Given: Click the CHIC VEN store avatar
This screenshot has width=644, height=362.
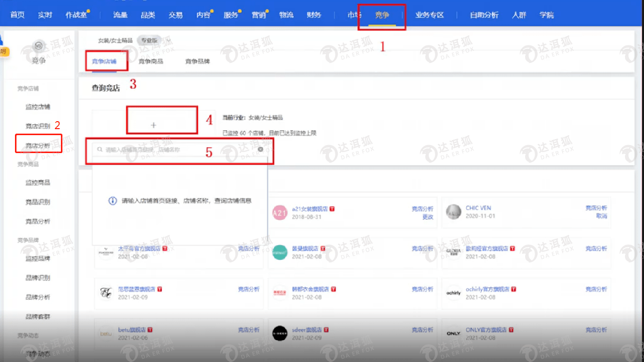Looking at the screenshot, I should (454, 212).
